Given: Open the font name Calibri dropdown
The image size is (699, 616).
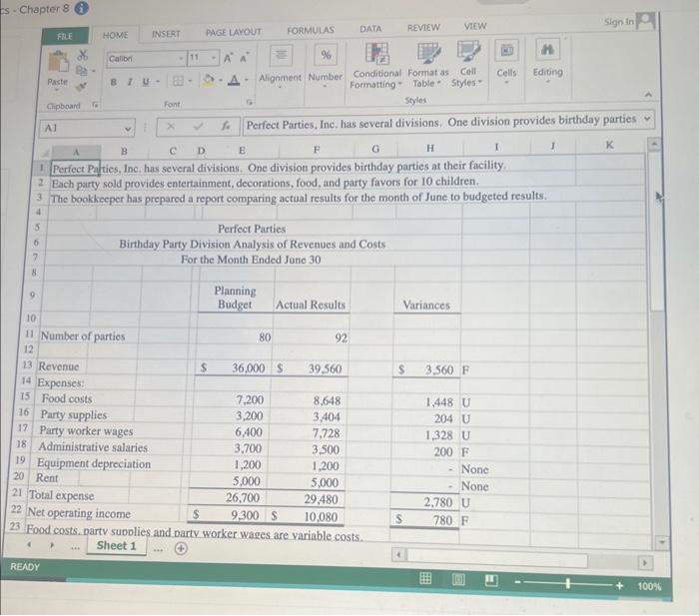Looking at the screenshot, I should click(x=182, y=58).
